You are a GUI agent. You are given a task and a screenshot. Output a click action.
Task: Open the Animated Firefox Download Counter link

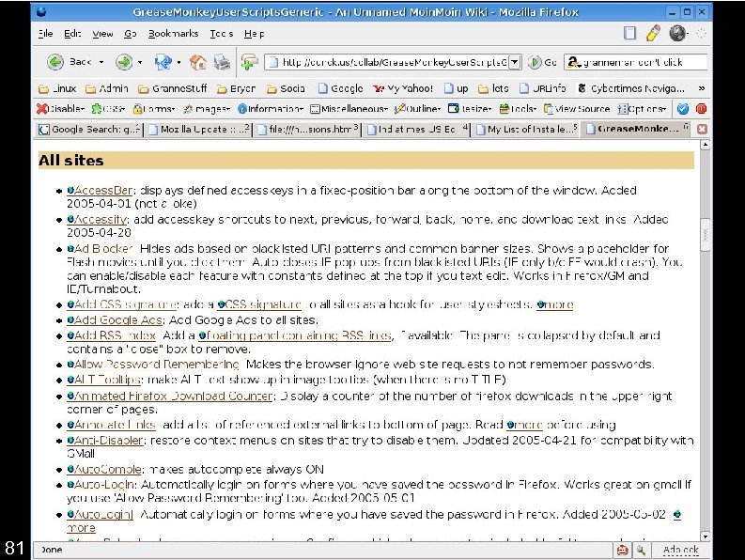pos(173,397)
